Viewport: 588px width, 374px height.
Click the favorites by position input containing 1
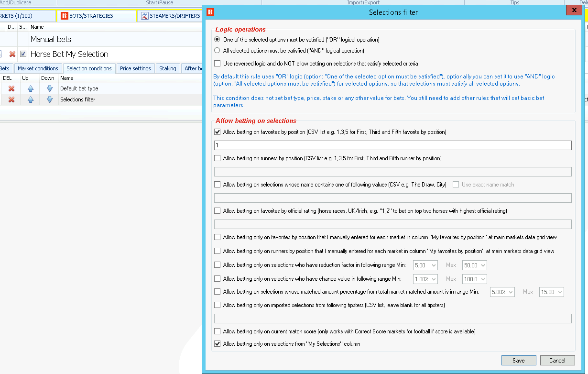click(393, 145)
